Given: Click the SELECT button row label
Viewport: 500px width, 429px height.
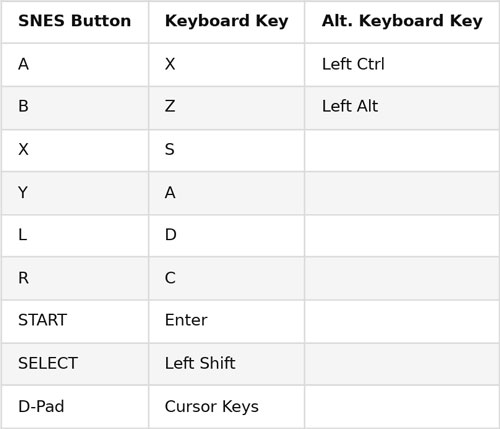Looking at the screenshot, I should [48, 363].
